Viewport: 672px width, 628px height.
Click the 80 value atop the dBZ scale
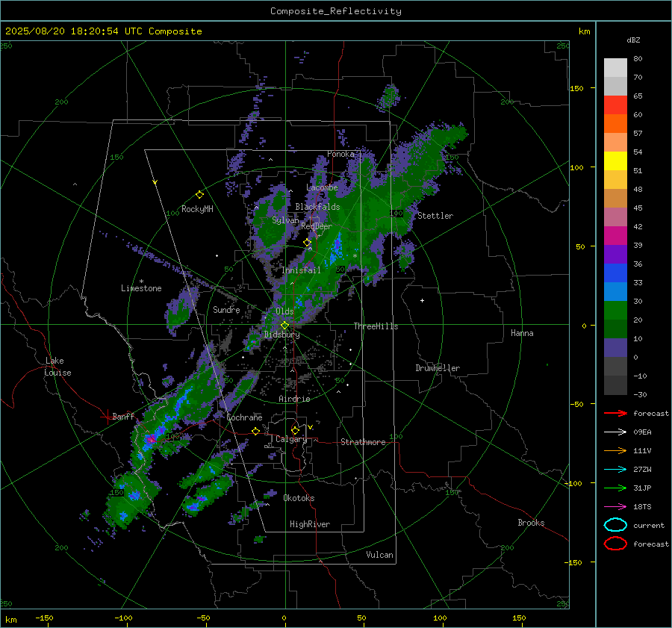(638, 59)
